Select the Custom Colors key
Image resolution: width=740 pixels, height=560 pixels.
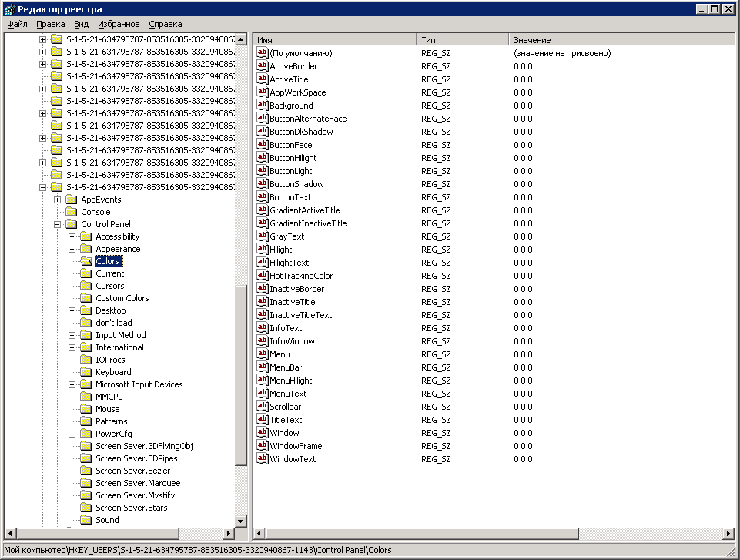tap(122, 298)
